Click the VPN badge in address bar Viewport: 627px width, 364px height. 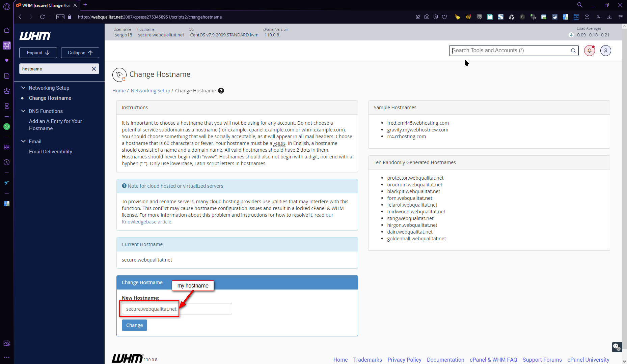pyautogui.click(x=60, y=17)
